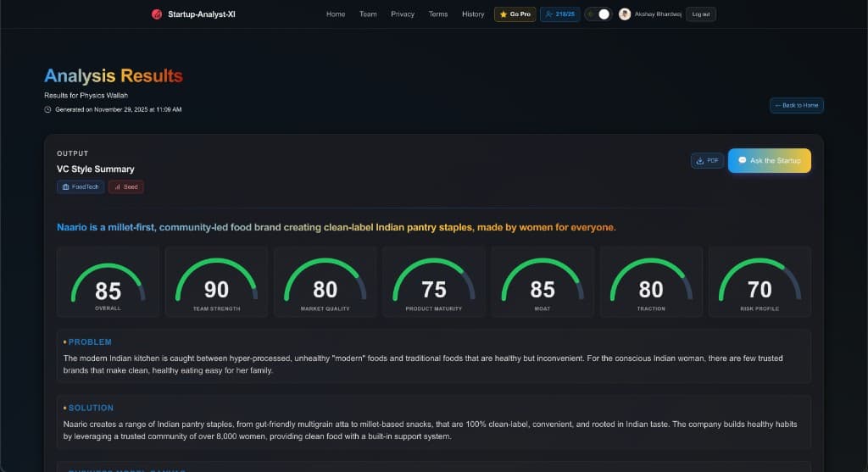The height and width of the screenshot is (472, 868).
Task: Click the generated on November 29 timestamp
Action: click(x=119, y=109)
